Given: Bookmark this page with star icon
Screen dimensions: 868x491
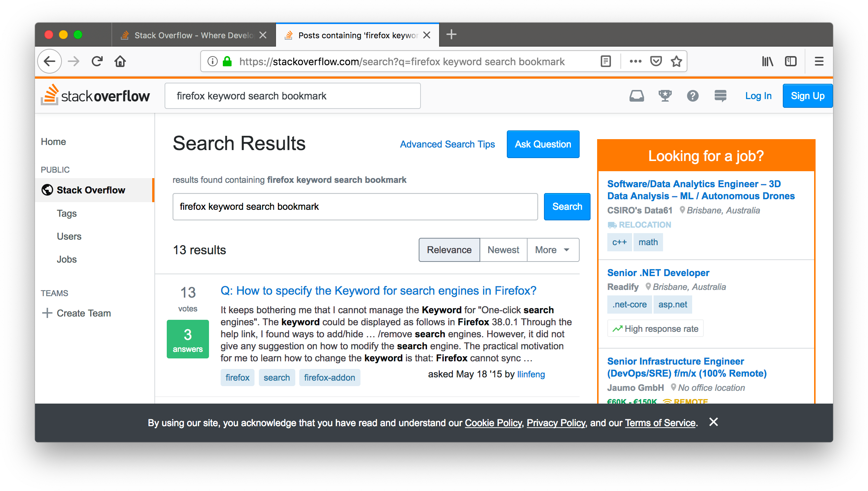Looking at the screenshot, I should pyautogui.click(x=676, y=61).
